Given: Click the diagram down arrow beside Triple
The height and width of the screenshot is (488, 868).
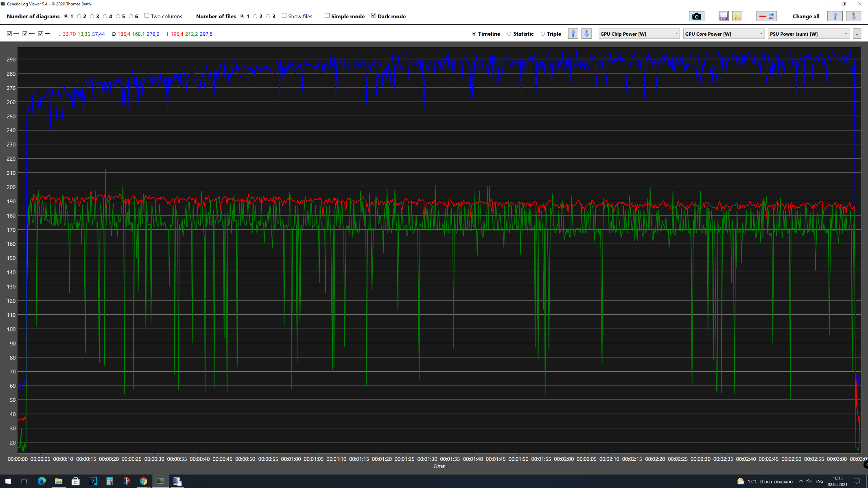Looking at the screenshot, I should (586, 34).
